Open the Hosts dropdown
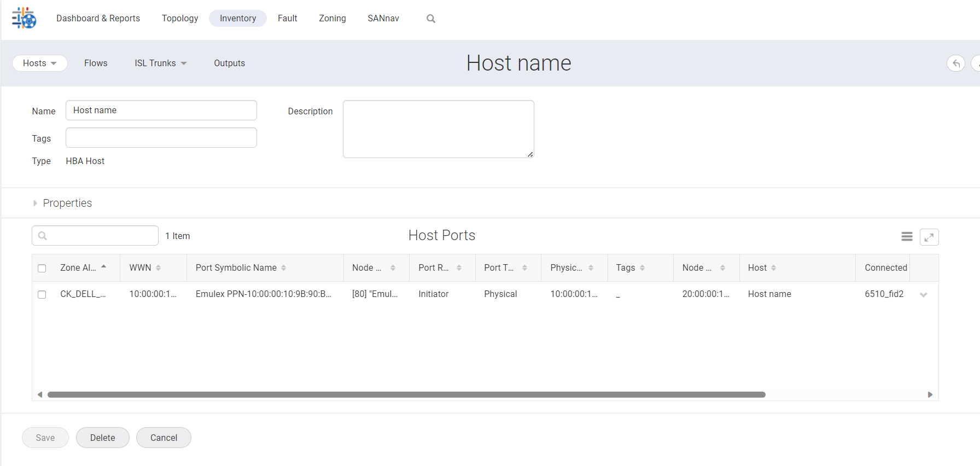The image size is (980, 466). (39, 63)
